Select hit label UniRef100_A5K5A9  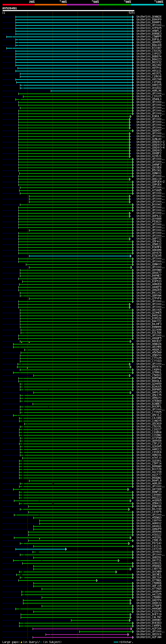pos(149,353)
